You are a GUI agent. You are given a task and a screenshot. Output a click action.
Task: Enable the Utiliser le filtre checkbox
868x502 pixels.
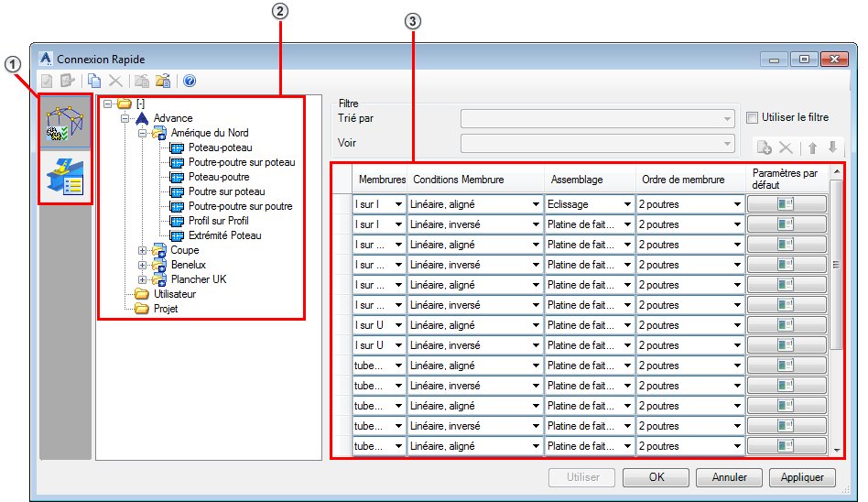752,117
